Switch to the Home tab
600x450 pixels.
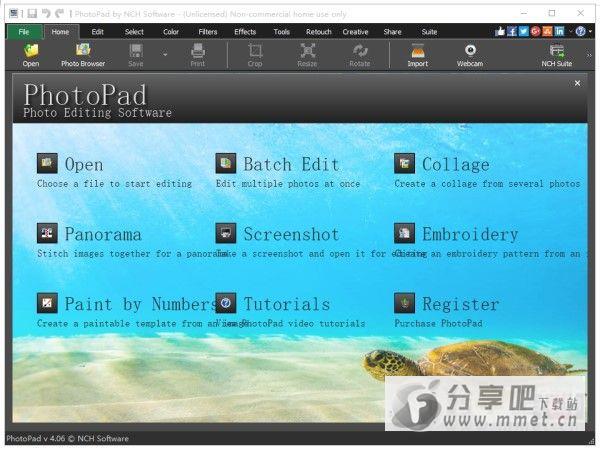tap(60, 32)
